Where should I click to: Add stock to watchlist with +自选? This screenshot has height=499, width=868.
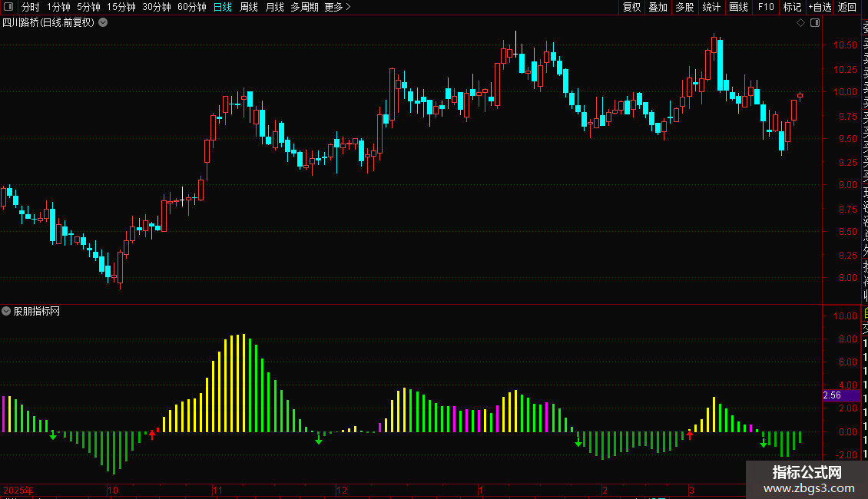[820, 7]
